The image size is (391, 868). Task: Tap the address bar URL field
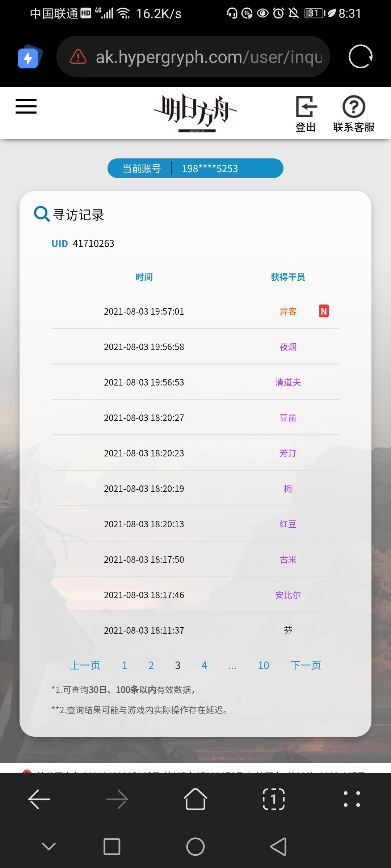(193, 57)
